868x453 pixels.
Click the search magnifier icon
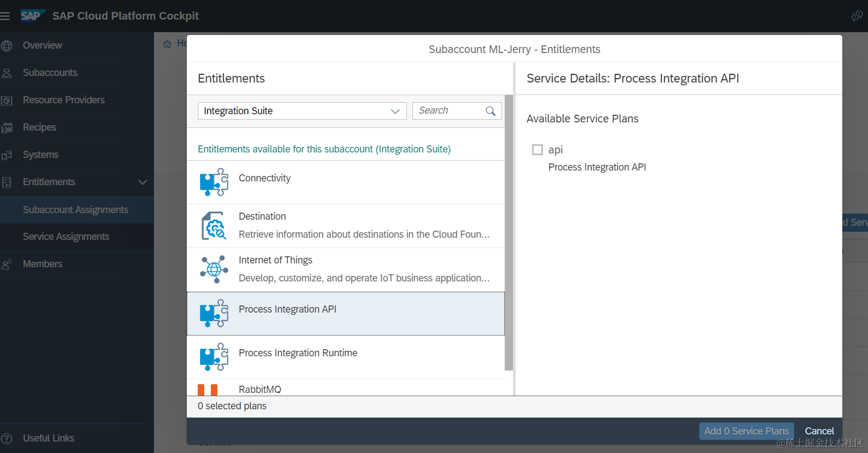click(491, 111)
